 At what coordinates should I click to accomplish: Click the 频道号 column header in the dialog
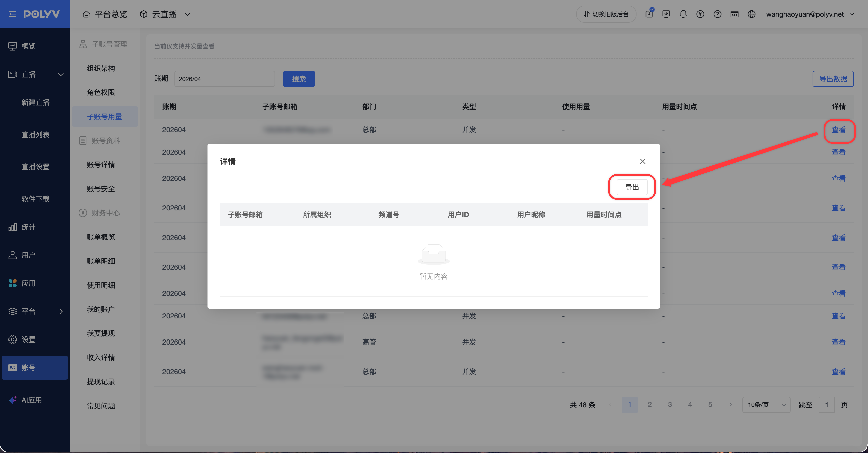pyautogui.click(x=389, y=215)
